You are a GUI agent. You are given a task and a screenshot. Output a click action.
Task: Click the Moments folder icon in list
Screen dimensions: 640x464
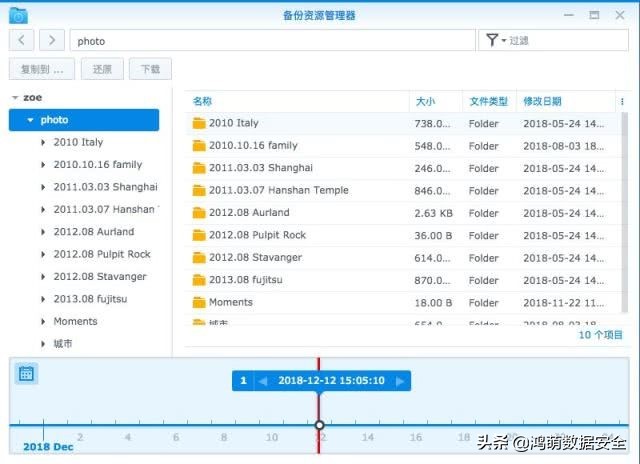(199, 302)
